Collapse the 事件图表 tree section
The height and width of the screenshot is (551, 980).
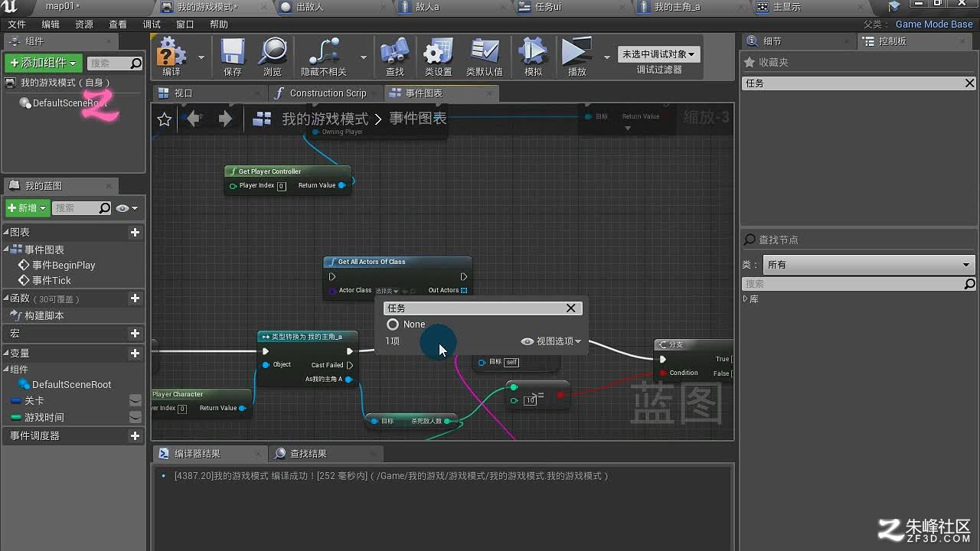pyautogui.click(x=7, y=249)
